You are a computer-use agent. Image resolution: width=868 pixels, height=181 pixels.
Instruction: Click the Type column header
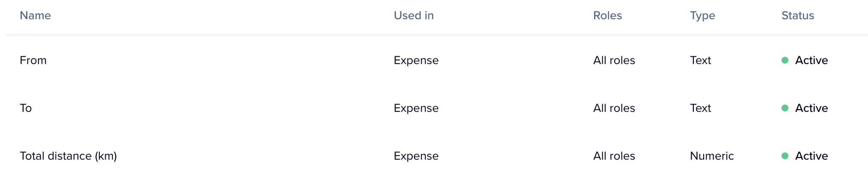tap(702, 15)
